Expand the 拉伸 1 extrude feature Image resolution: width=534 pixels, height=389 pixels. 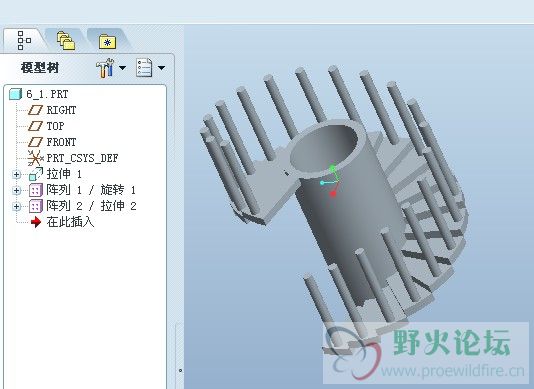coord(16,174)
